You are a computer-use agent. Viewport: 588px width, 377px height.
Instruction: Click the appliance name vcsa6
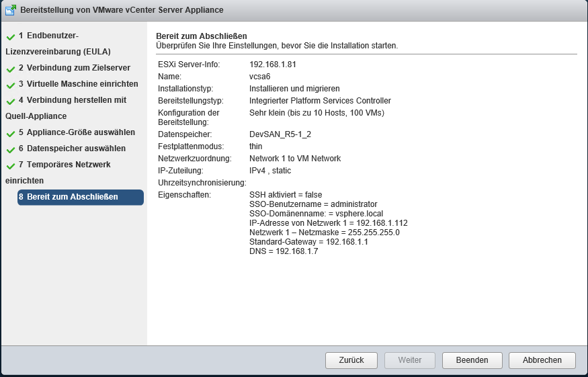click(260, 77)
